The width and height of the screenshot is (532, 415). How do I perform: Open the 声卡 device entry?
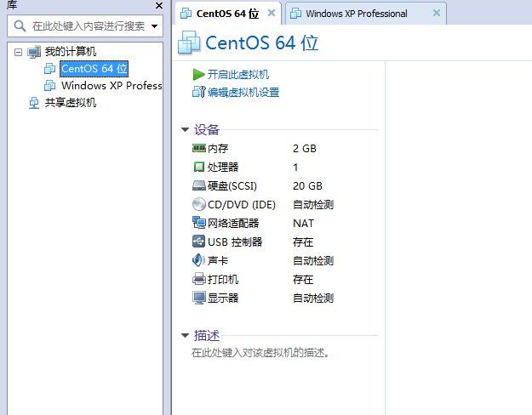218,260
